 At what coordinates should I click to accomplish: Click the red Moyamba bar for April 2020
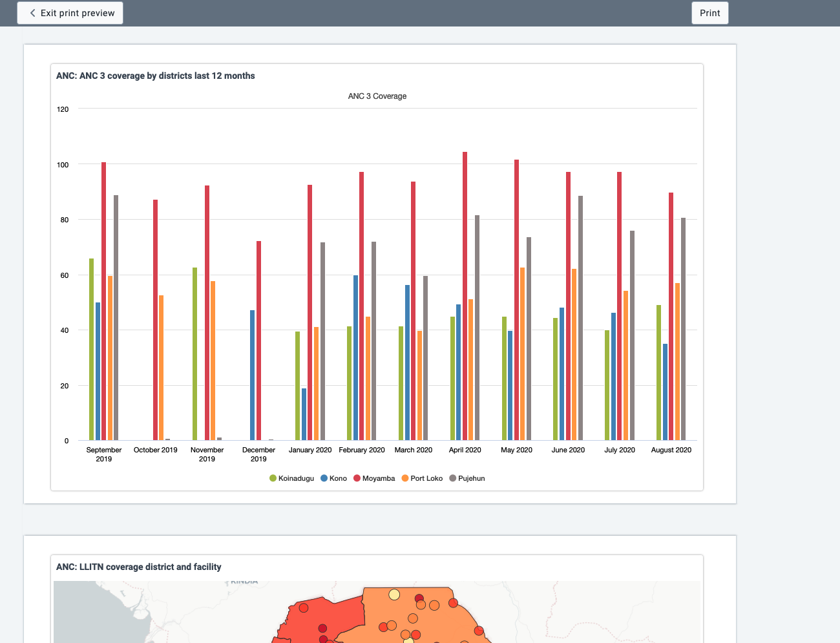point(465,296)
